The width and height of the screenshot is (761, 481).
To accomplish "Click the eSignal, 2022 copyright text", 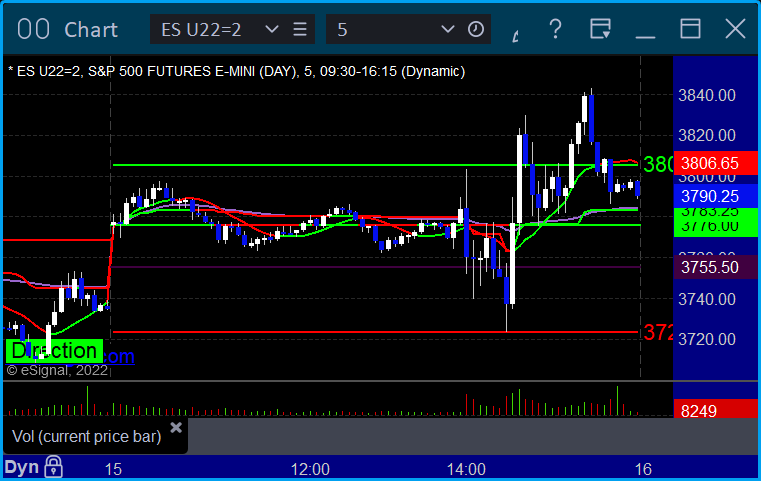I will (x=57, y=370).
